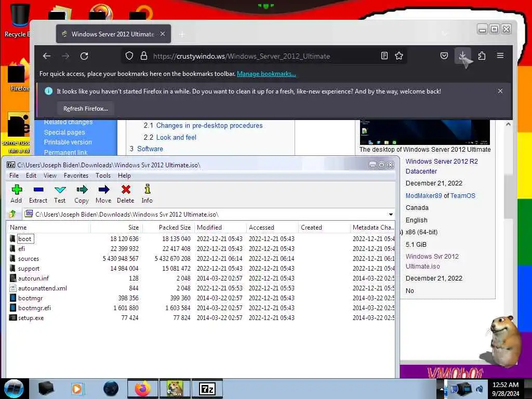Viewport: 532px width, 399px height.
Task: Open the 7-Zip Tools menu
Action: [103, 176]
